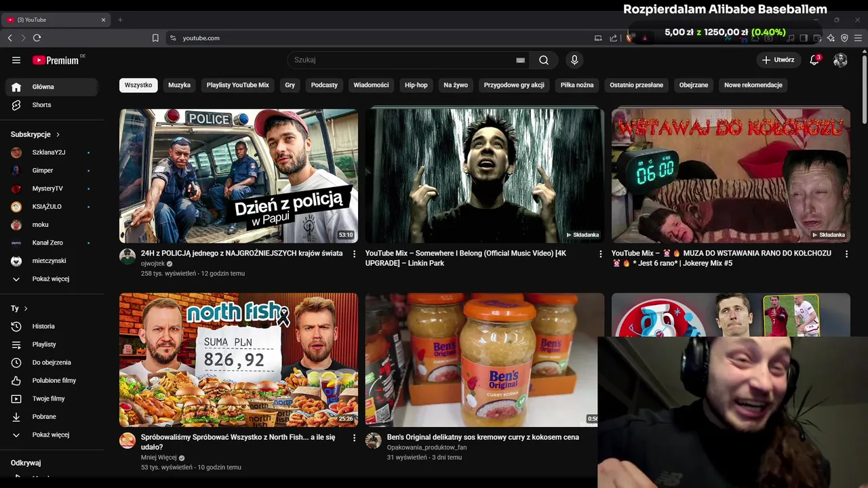Open the hamburger guide menu

click(x=16, y=60)
